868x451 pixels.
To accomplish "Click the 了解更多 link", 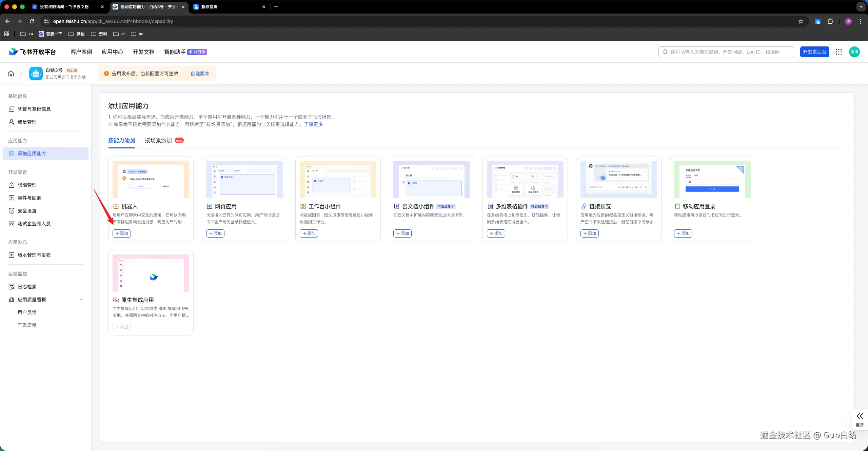I will (313, 124).
